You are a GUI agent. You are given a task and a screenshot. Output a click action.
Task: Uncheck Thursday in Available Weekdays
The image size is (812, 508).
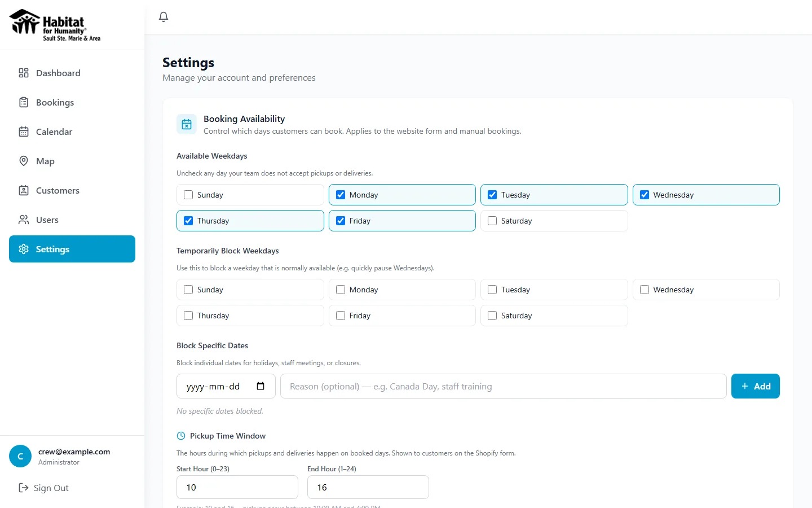[188, 221]
